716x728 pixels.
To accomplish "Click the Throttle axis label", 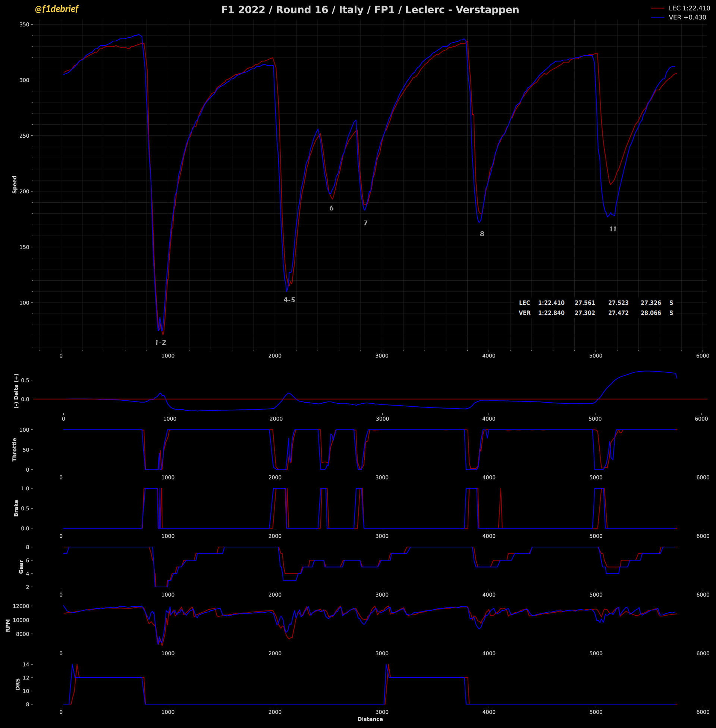I will pos(15,449).
